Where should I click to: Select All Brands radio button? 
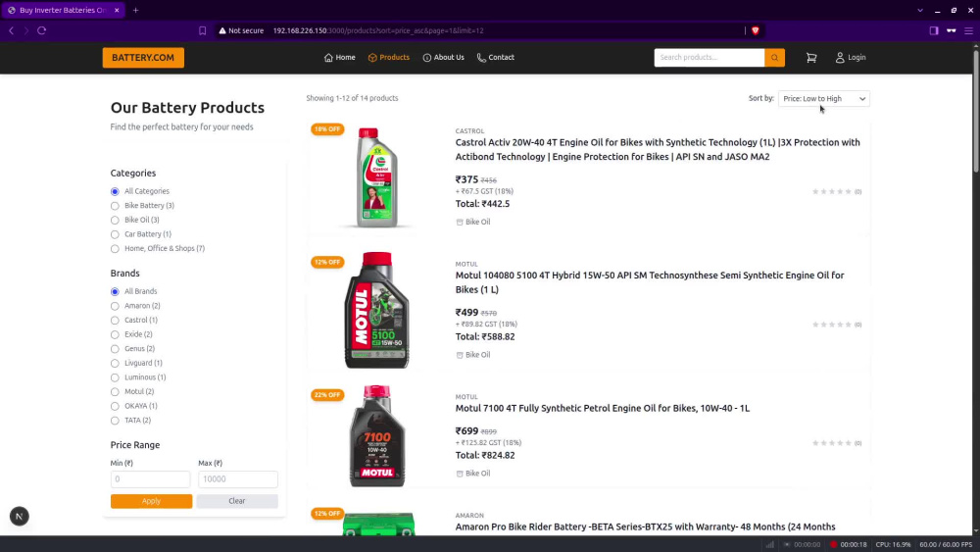pos(115,291)
